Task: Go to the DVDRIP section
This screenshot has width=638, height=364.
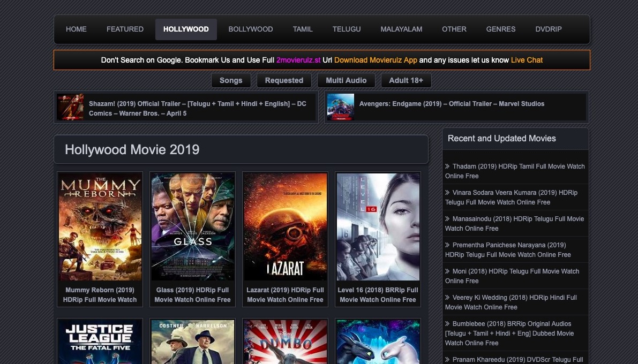Action: (x=549, y=29)
